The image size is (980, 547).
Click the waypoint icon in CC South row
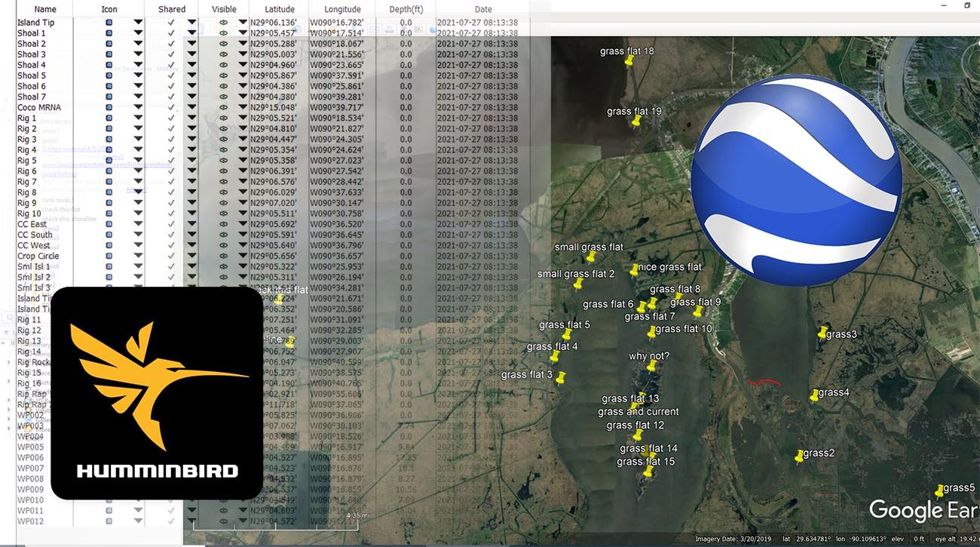pos(109,235)
